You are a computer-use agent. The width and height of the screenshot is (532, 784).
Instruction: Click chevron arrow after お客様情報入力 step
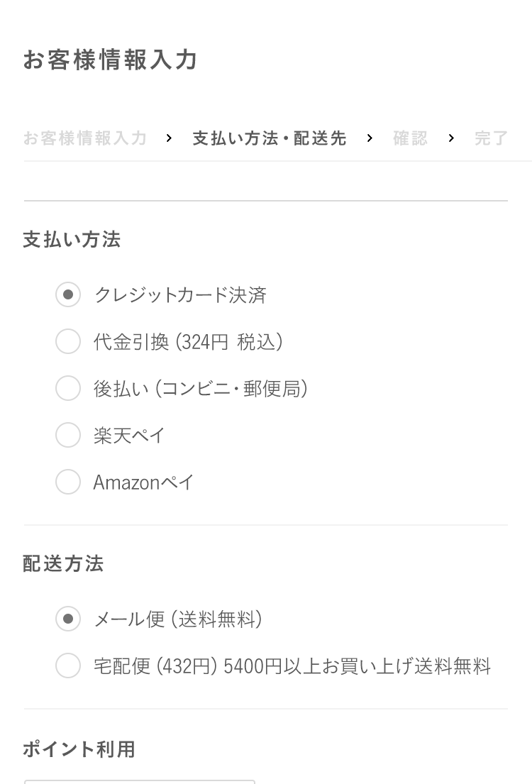click(169, 138)
